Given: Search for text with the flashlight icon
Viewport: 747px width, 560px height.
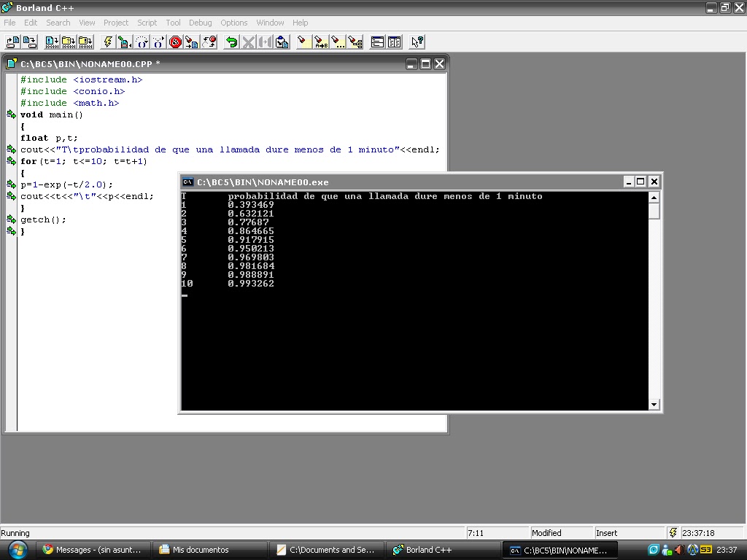Looking at the screenshot, I should [303, 42].
